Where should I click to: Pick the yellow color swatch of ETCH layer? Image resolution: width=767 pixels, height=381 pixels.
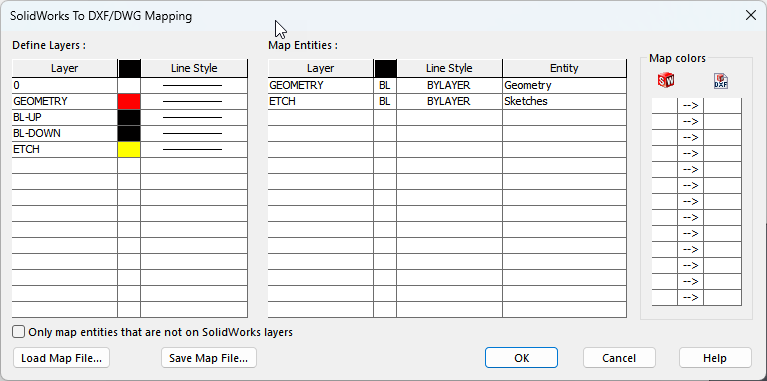(129, 150)
